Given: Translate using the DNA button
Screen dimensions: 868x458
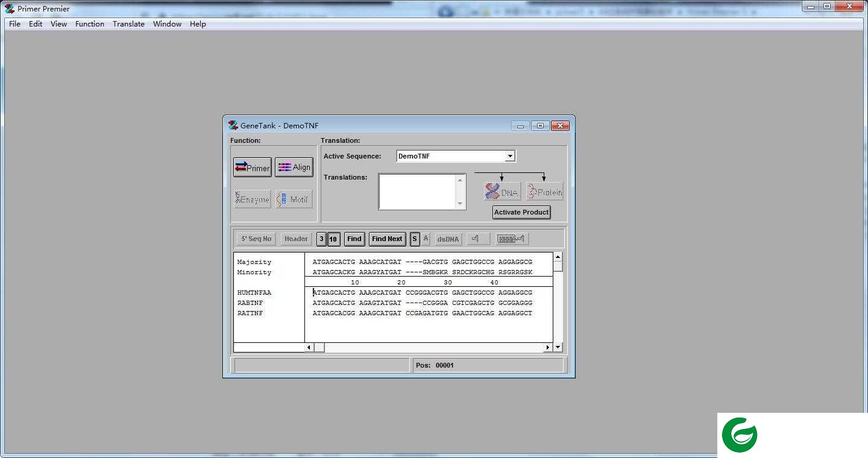Looking at the screenshot, I should click(502, 192).
